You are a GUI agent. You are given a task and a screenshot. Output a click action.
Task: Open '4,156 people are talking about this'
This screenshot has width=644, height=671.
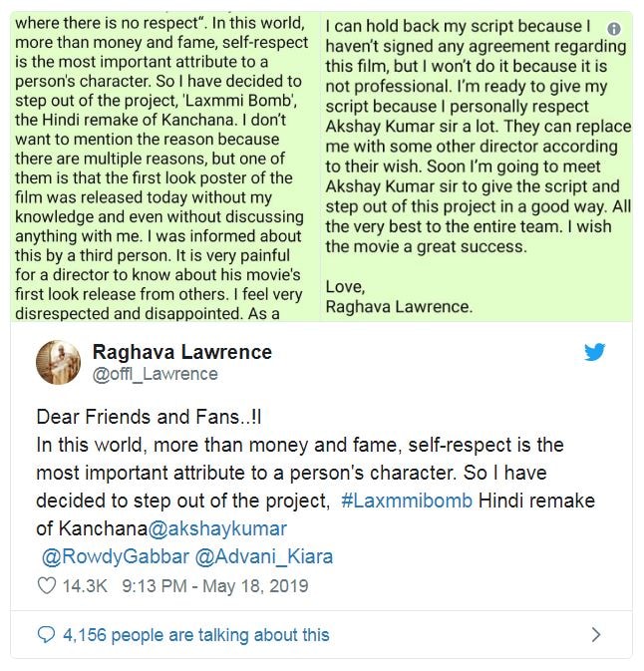(196, 635)
